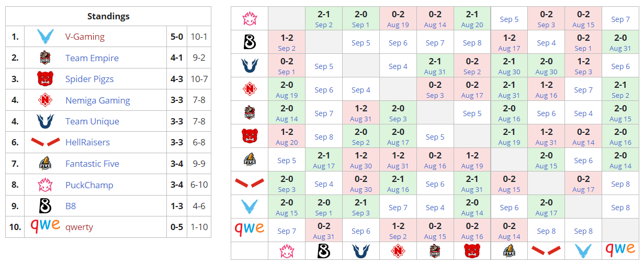
Task: Click the Team Empire logo in standings
Action: click(46, 58)
